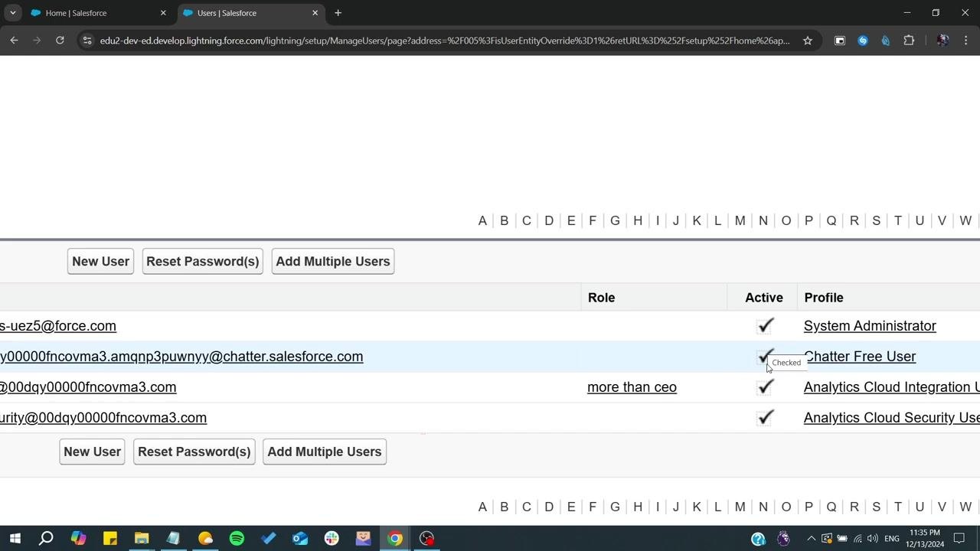Click Active checkmark for Analytics Cloud Security row
Screen dimensions: 980x551
[765, 418]
